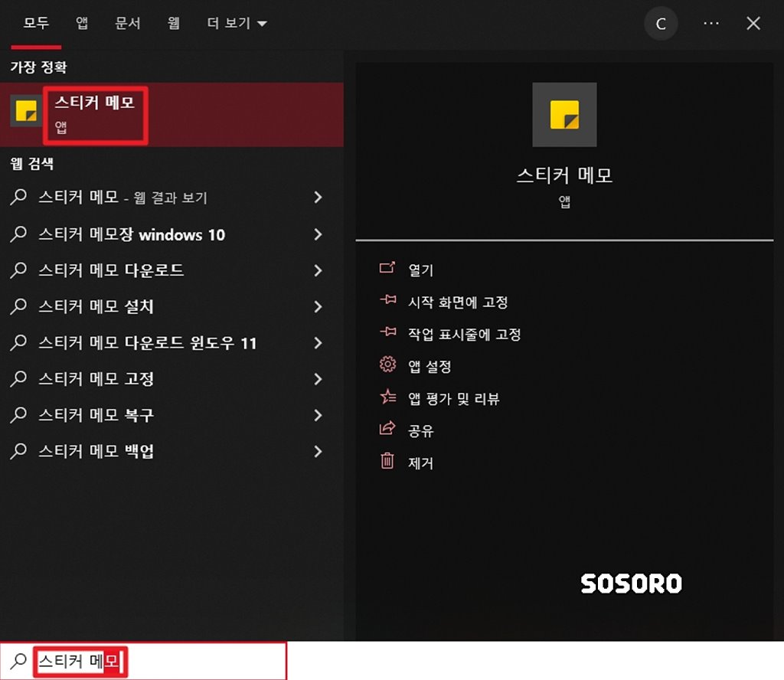Viewport: 784px width, 680px height.
Task: Select 작업 표시줄에 고정
Action: point(465,334)
